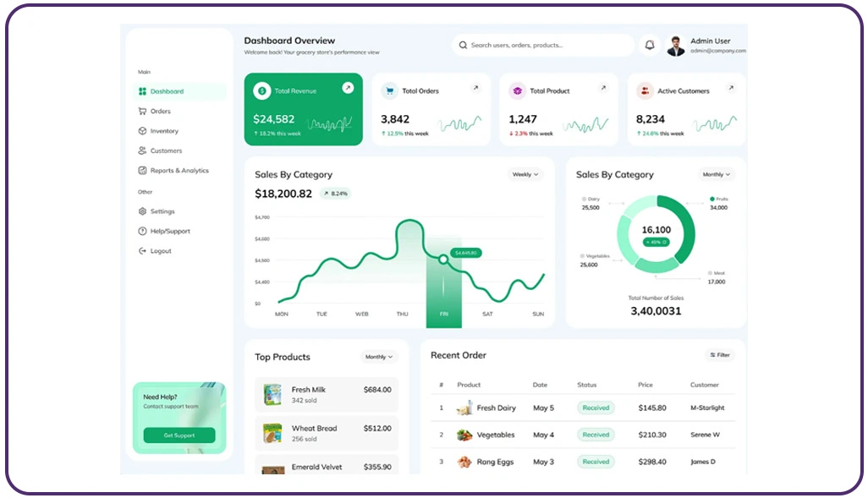The image size is (868, 498).
Task: Select the Wheat Bread product row
Action: 327,433
